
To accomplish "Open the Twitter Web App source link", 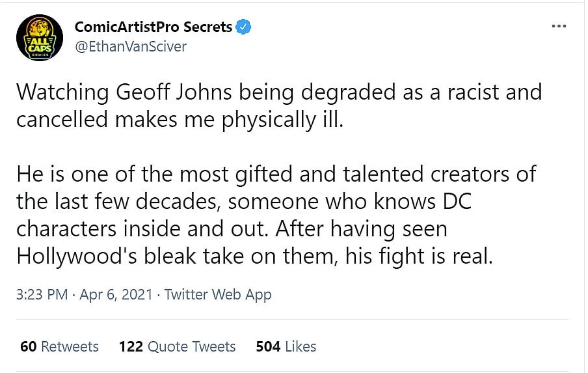I will (x=217, y=294).
